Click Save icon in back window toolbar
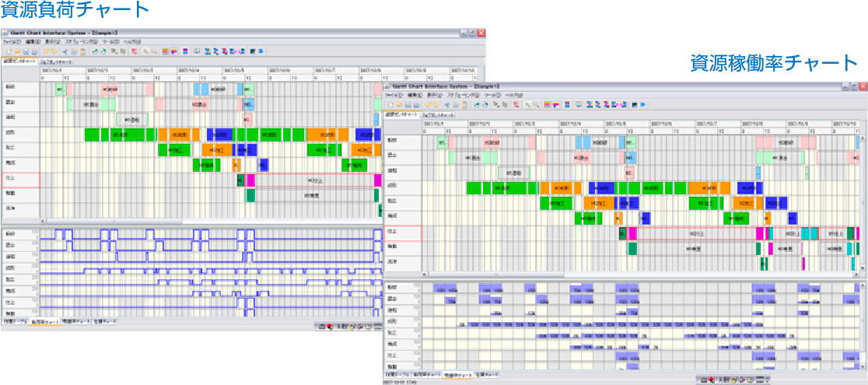 pyautogui.click(x=26, y=51)
